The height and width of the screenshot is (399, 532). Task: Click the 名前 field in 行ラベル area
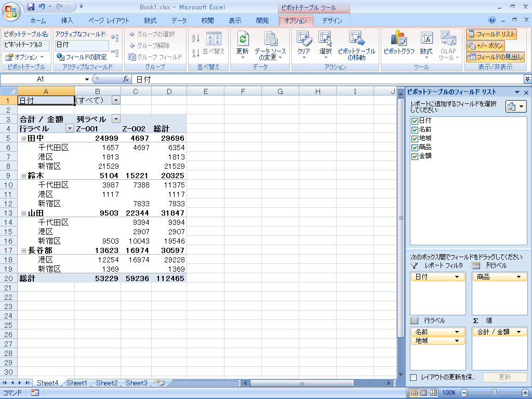pyautogui.click(x=437, y=332)
